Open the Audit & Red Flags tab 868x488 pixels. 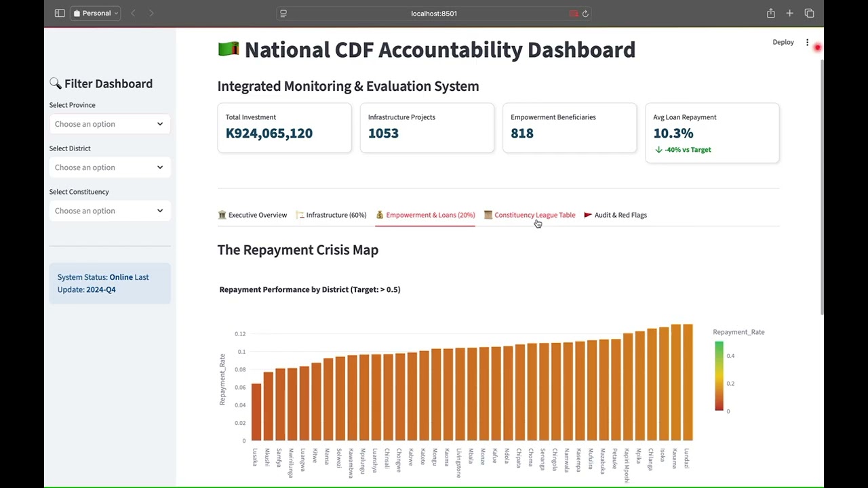click(615, 215)
